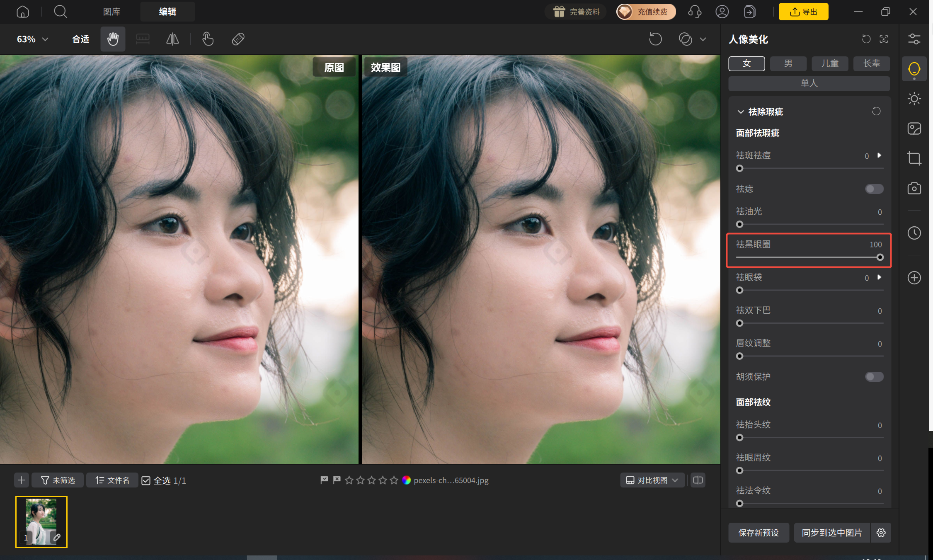The height and width of the screenshot is (560, 933).
Task: Switch to the 图库 tab
Action: [111, 12]
